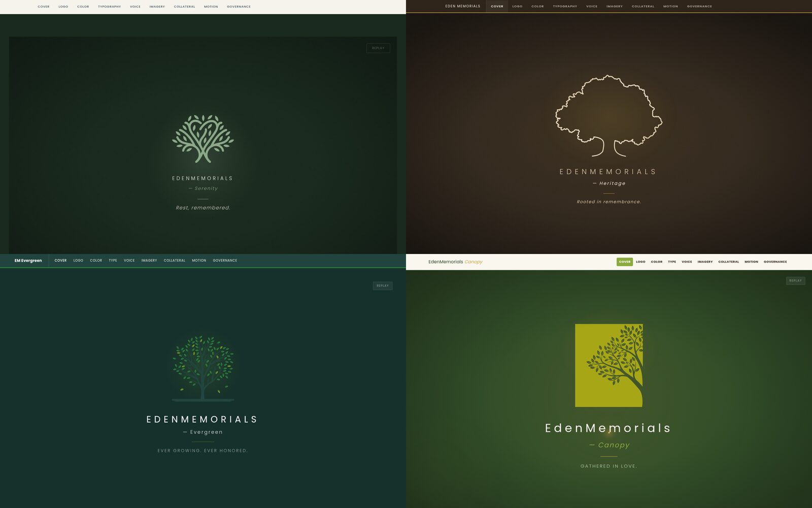
Task: Click the 'Rooted in remembrance.' tagline
Action: point(608,202)
